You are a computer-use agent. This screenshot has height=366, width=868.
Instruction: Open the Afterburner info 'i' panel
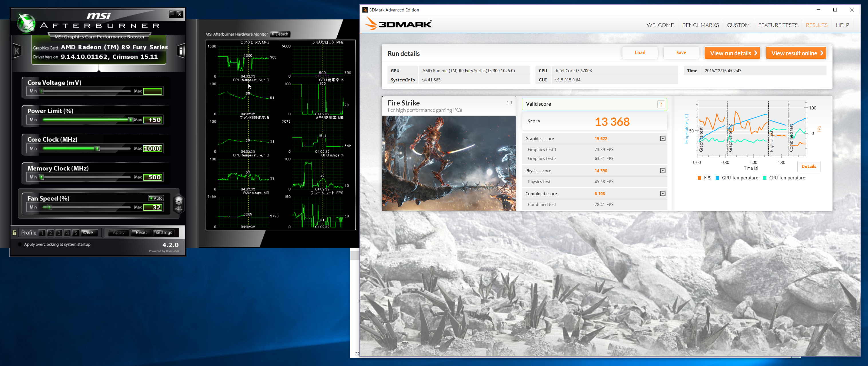click(181, 51)
